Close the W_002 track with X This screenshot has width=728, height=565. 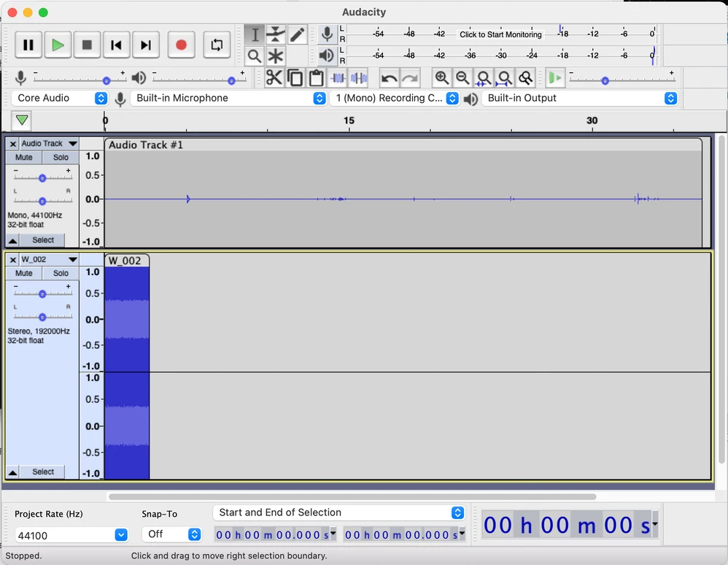pyautogui.click(x=13, y=260)
